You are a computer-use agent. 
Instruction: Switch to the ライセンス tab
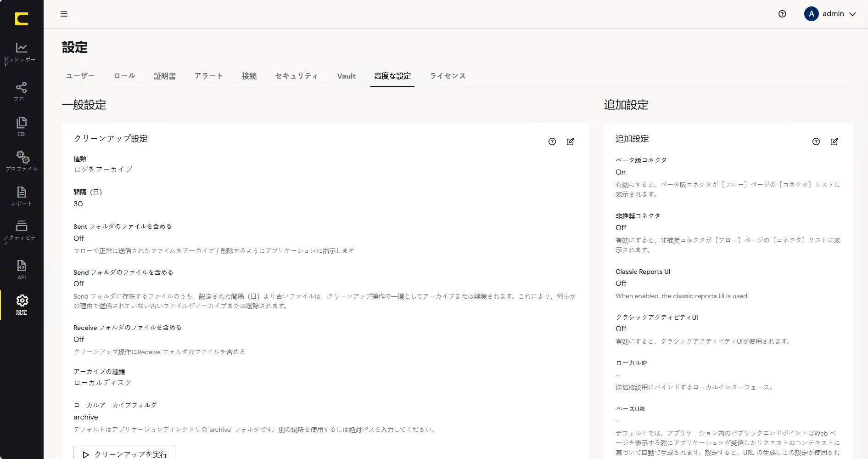[448, 76]
